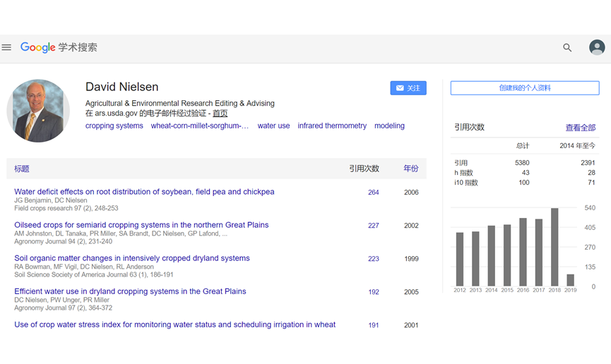Open Soil organic matter changes article

point(132,258)
